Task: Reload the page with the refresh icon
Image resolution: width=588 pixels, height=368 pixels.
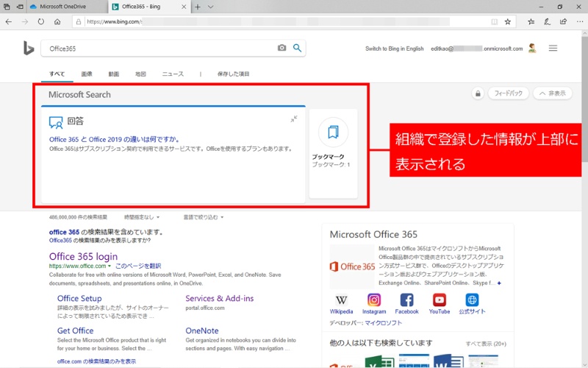Action: pyautogui.click(x=41, y=22)
